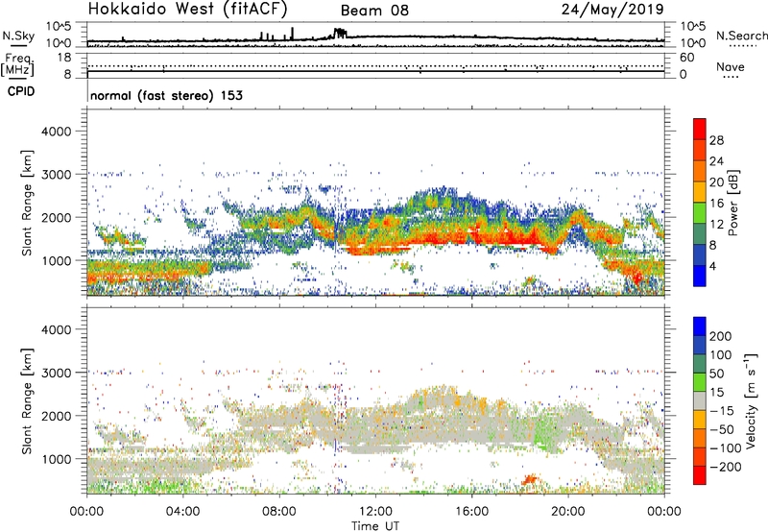Viewport: 768px width, 532px height.
Task: Click the '50' value on velocity colorbar
Action: (716, 374)
